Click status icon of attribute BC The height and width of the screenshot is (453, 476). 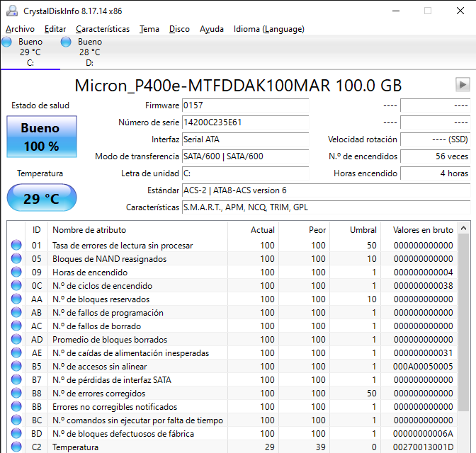point(16,420)
